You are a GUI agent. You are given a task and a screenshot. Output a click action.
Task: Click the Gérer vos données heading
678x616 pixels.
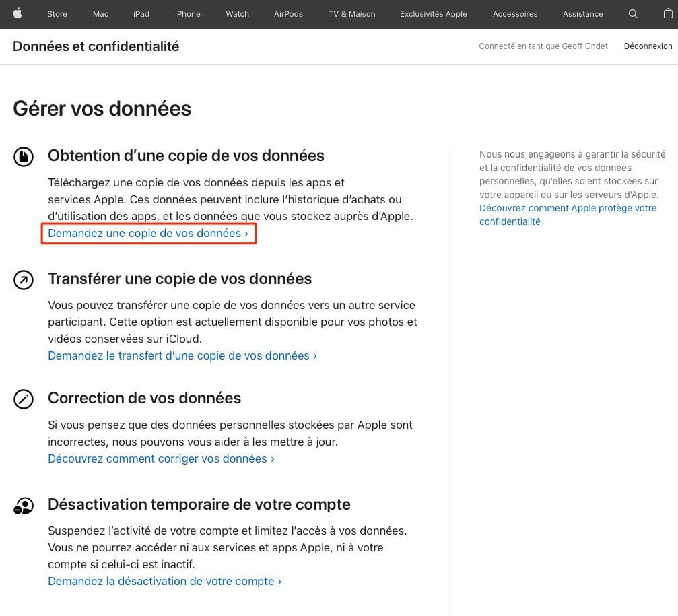click(102, 108)
